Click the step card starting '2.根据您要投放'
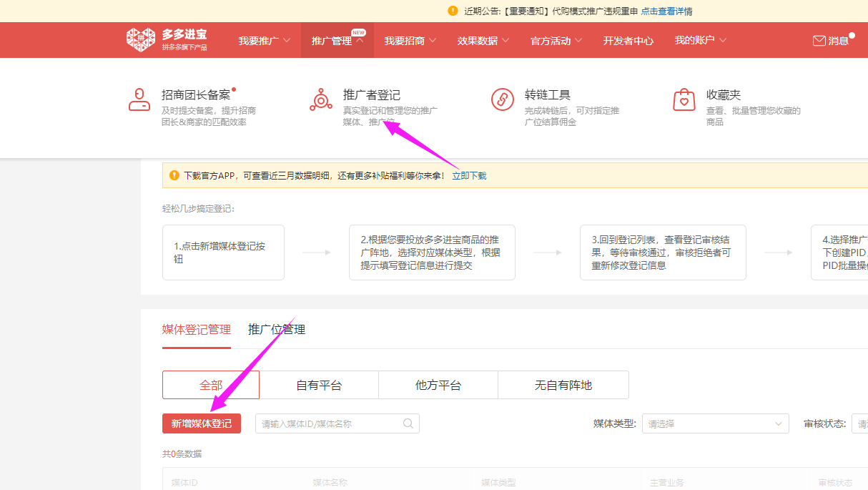 tap(432, 253)
